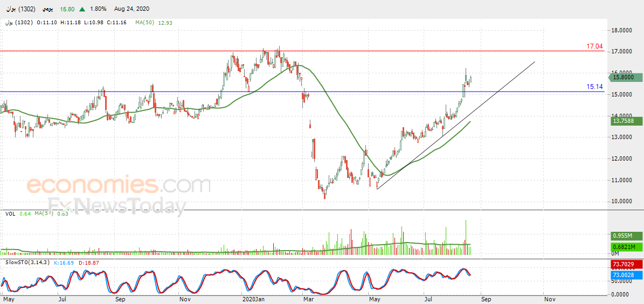Click the Mar time axis label
The width and height of the screenshot is (644, 304).
308,300
